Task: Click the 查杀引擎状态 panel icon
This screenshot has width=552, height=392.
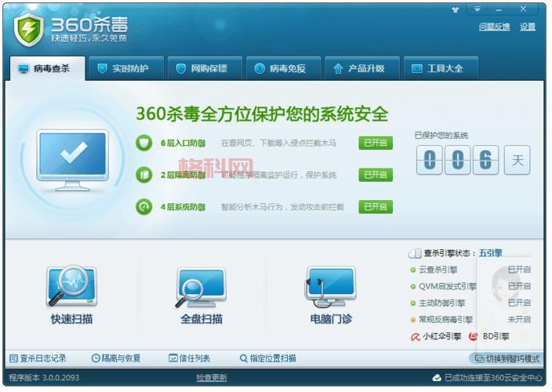Action: coord(415,253)
